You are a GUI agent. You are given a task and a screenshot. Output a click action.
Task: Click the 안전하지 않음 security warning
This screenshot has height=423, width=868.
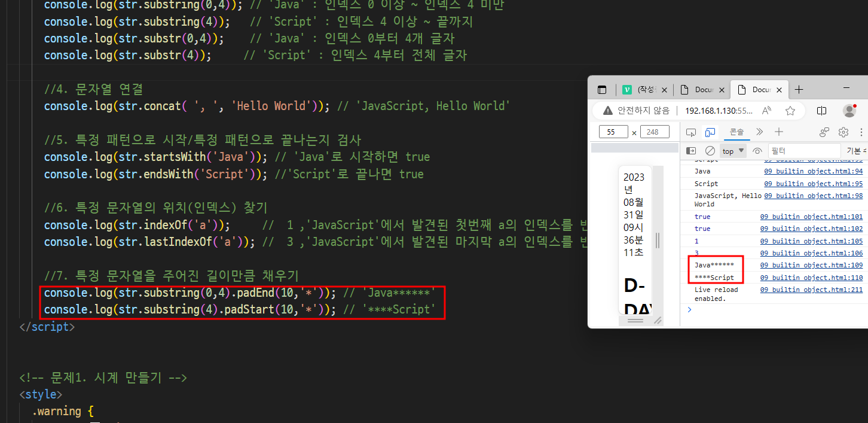(x=635, y=111)
